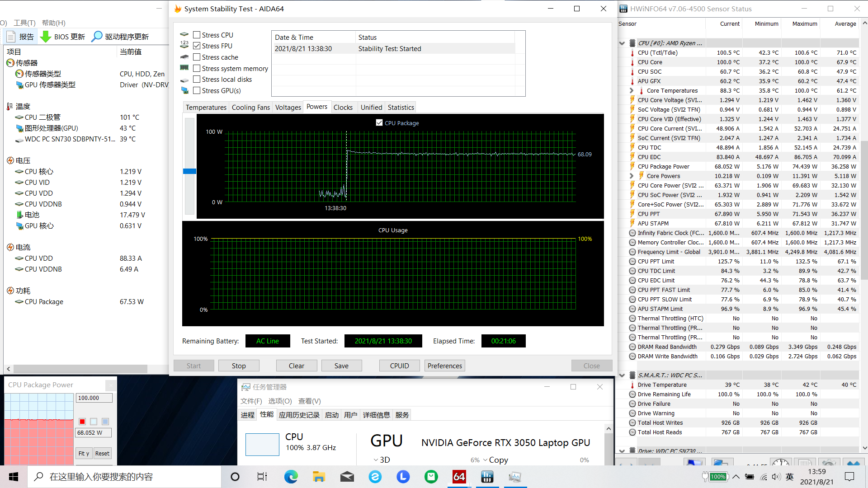Click the 驱动程序更新 icon in toolbar
Screen dimensions: 868x488
click(97, 36)
